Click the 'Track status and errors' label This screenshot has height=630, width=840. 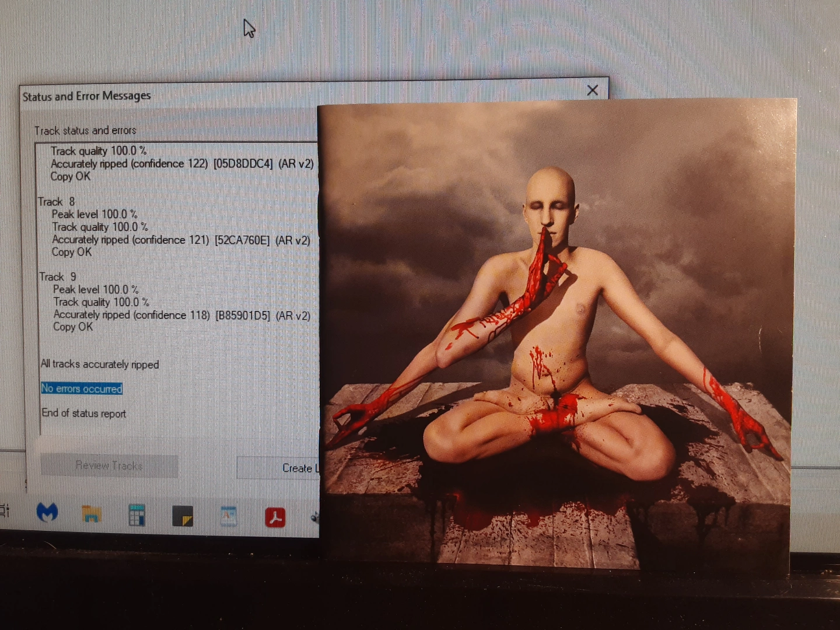coord(85,131)
